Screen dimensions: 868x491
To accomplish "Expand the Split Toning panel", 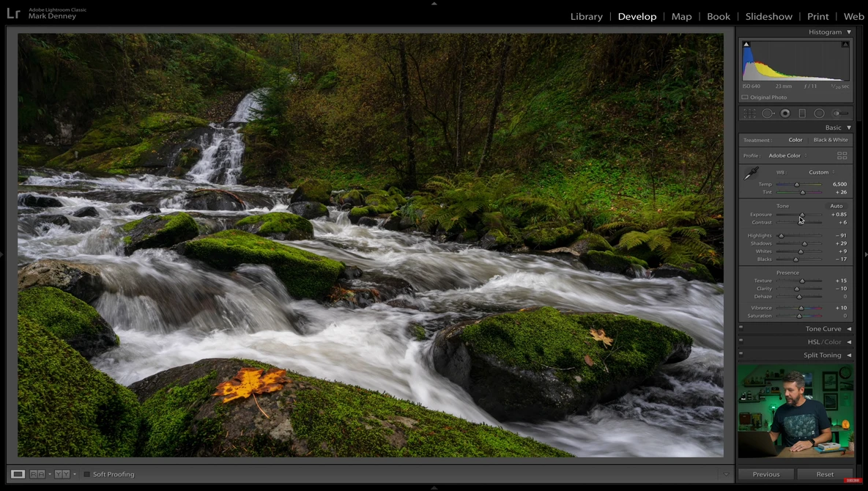I will [x=849, y=355].
